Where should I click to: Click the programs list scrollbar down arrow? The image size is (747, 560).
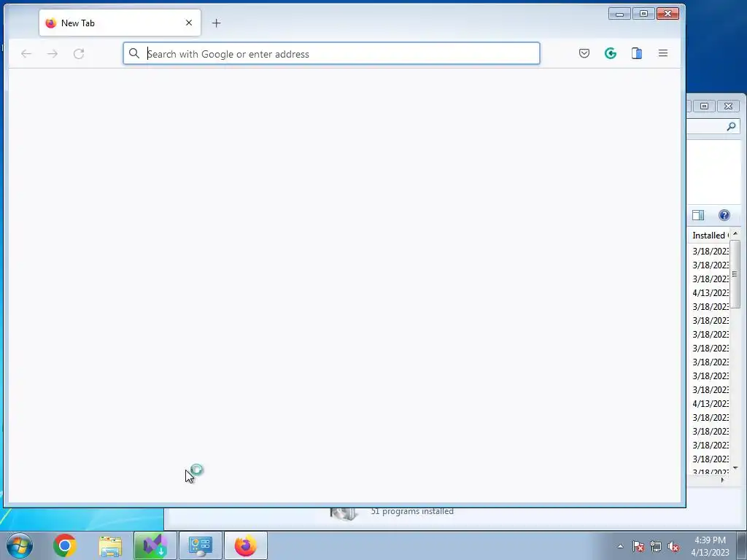(x=735, y=467)
